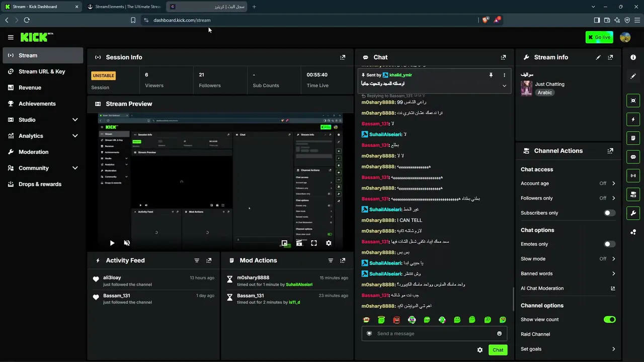
Task: Toggle the Activity Feed lightning icon in the right sidebar
Action: click(633, 119)
